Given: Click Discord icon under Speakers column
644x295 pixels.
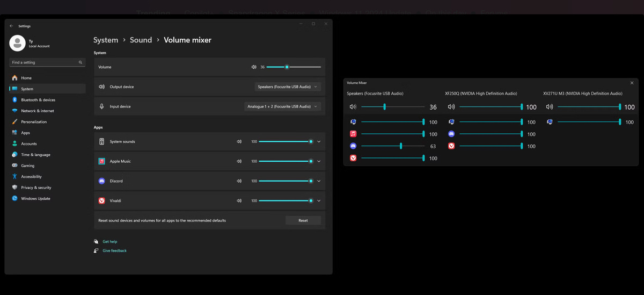Looking at the screenshot, I should 353,146.
